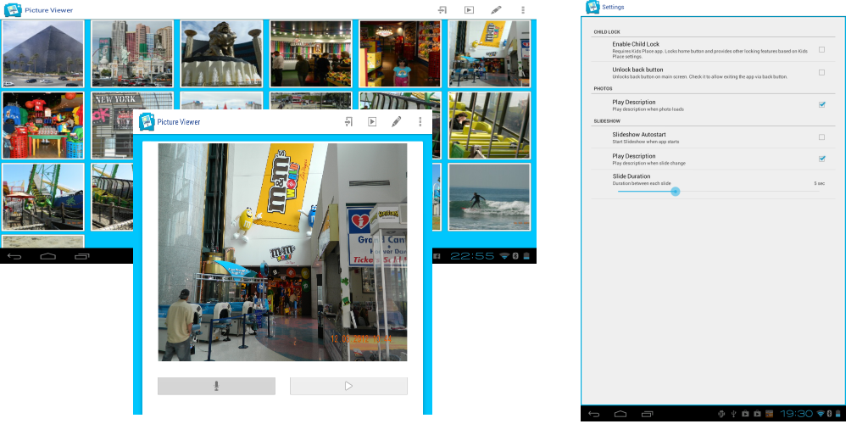Click the pencil edit icon in the gallery grid toolbar
Screen dimensions: 868x424
click(496, 10)
